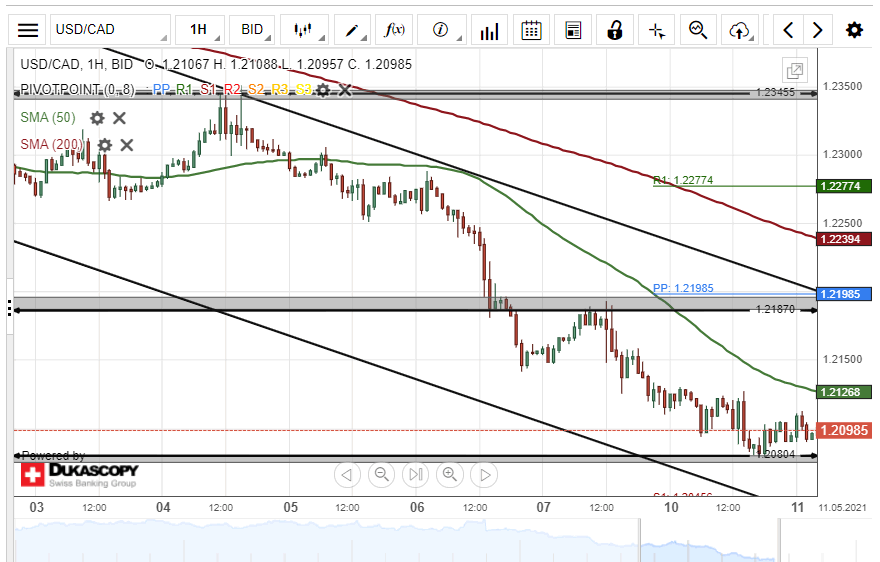Open the cloud upload save menu

pos(740,30)
